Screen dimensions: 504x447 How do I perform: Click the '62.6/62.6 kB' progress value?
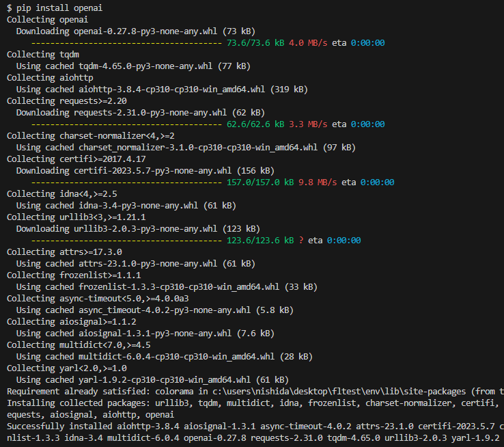coord(255,124)
